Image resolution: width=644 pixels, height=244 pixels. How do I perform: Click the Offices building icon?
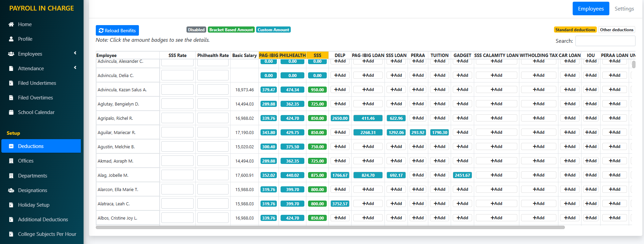click(x=11, y=161)
